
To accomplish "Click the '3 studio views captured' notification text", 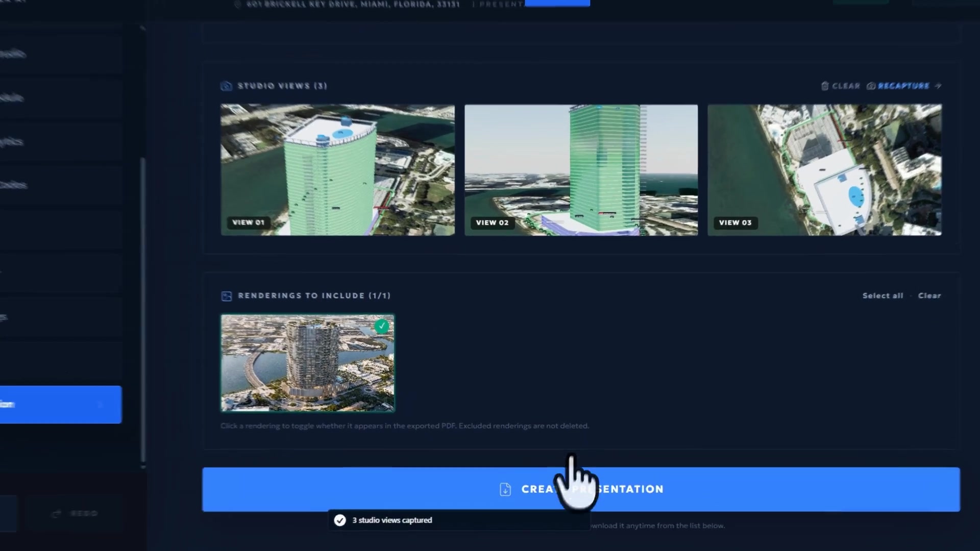I will [x=392, y=520].
